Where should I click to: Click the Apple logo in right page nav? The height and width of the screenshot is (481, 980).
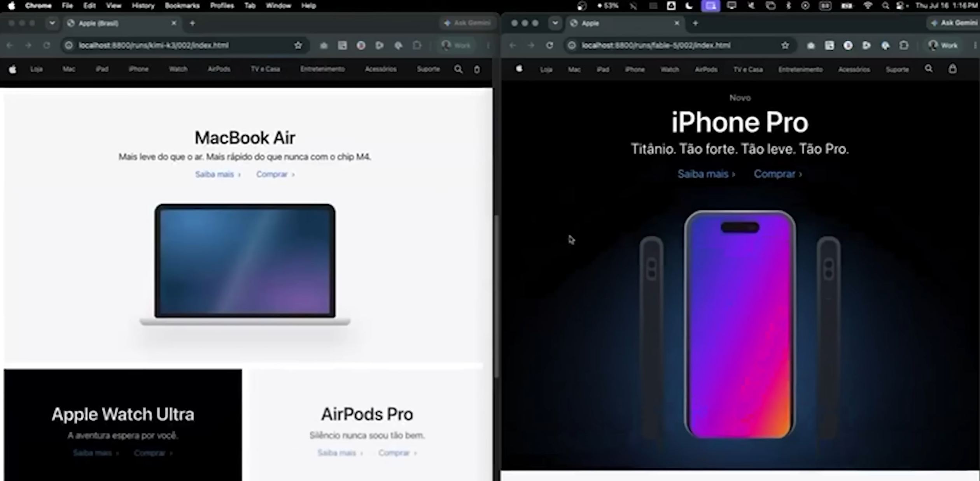[519, 69]
